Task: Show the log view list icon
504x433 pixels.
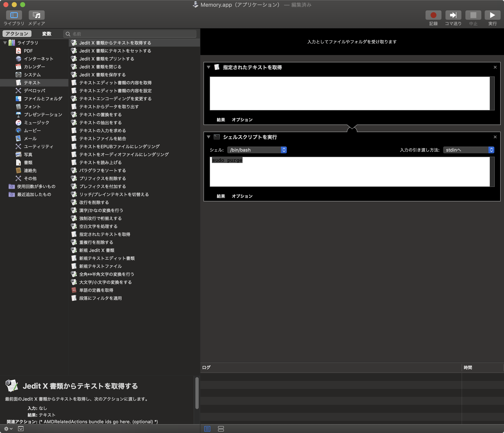Action: point(207,429)
